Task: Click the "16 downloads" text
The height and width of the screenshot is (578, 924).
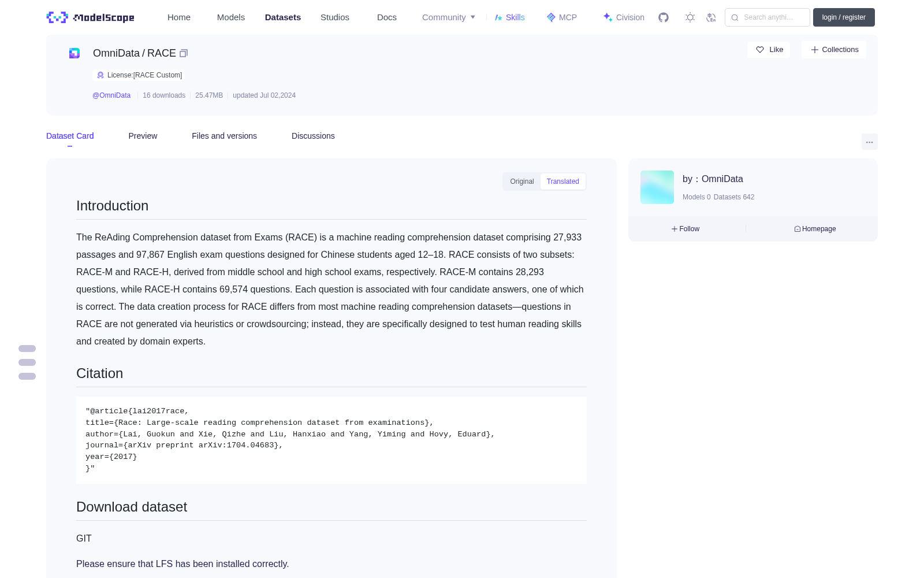Action: click(164, 95)
